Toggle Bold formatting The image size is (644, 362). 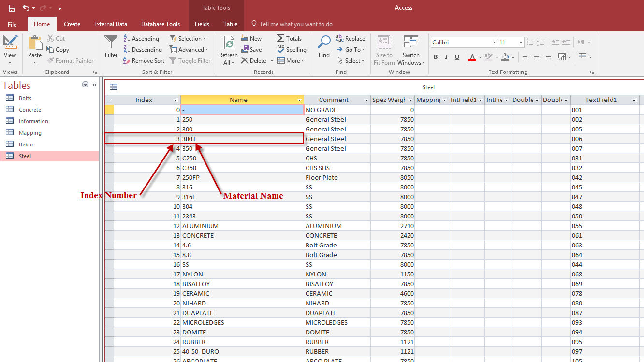[436, 57]
